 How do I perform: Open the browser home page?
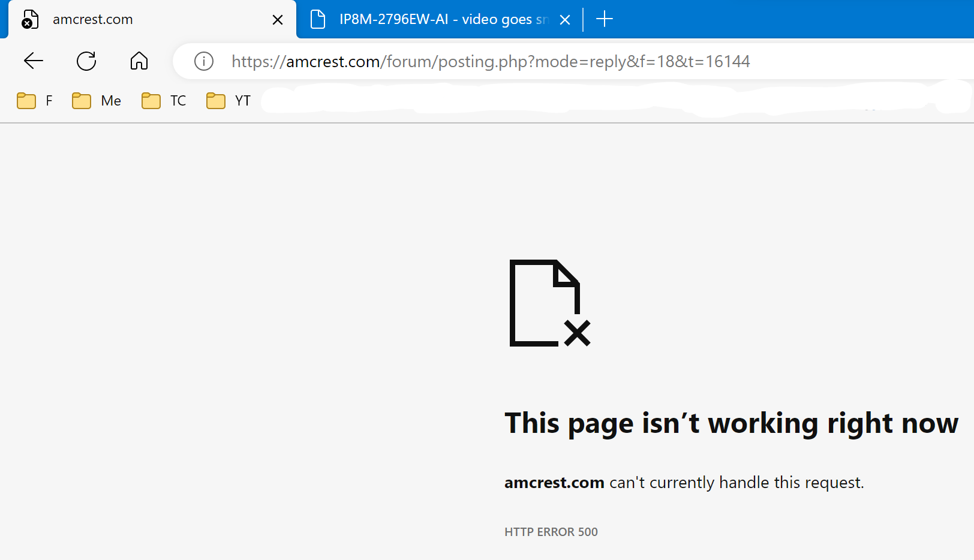point(139,61)
